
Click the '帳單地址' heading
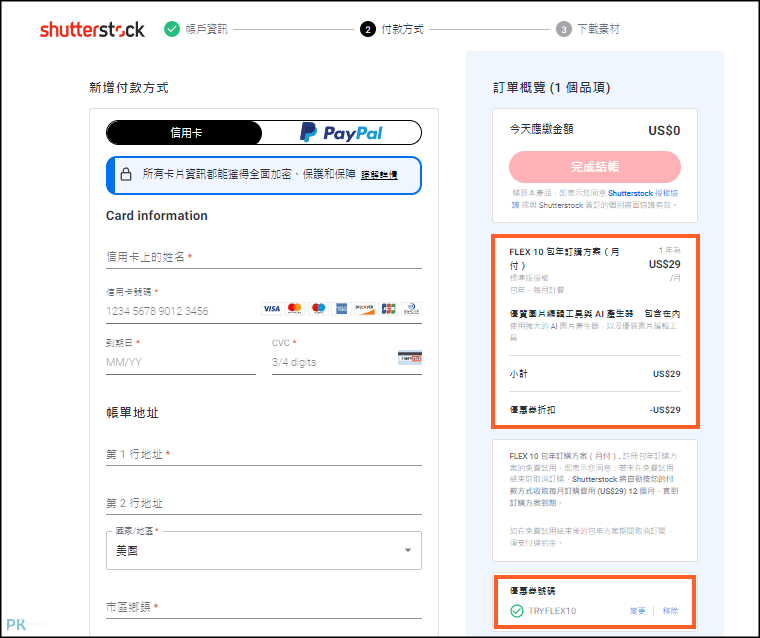click(x=132, y=413)
